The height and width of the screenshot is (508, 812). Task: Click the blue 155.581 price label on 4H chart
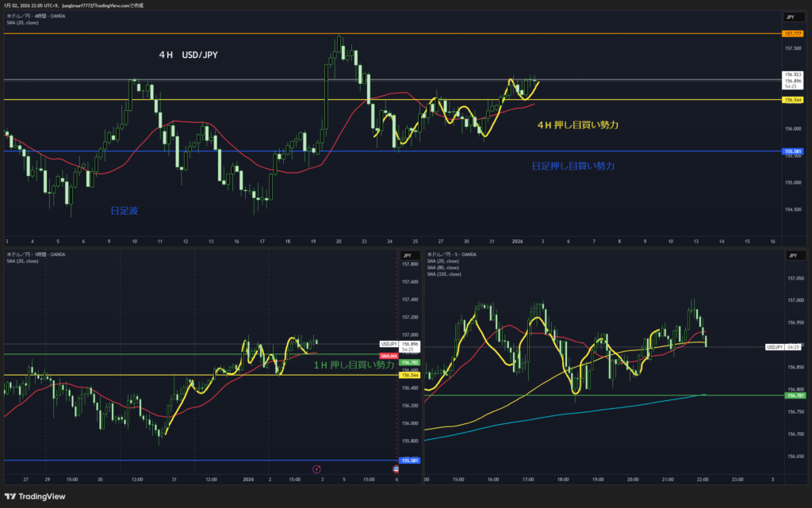(792, 151)
